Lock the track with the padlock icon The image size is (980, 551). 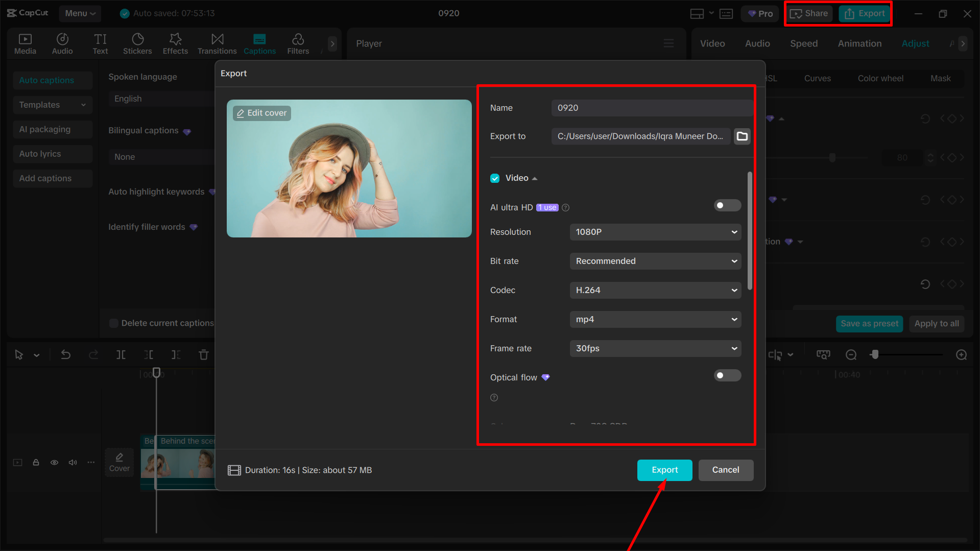click(36, 462)
